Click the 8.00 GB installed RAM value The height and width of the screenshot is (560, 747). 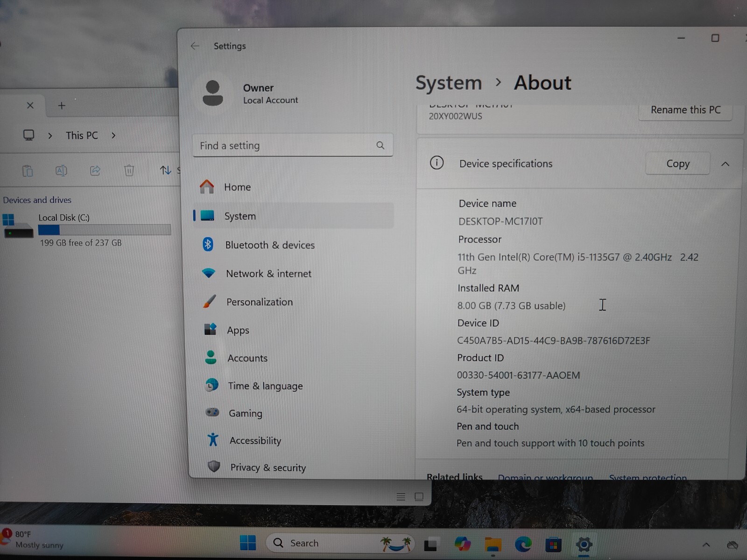tap(511, 306)
